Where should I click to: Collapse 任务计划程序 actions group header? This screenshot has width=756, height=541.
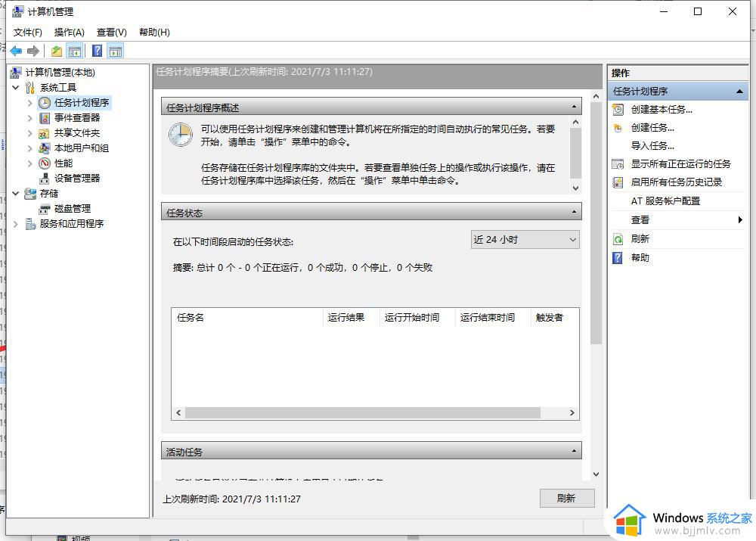point(739,92)
